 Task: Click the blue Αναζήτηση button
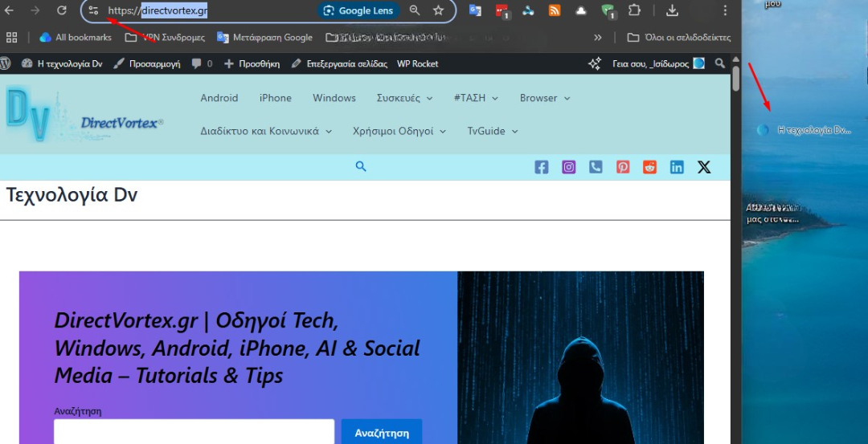(382, 433)
